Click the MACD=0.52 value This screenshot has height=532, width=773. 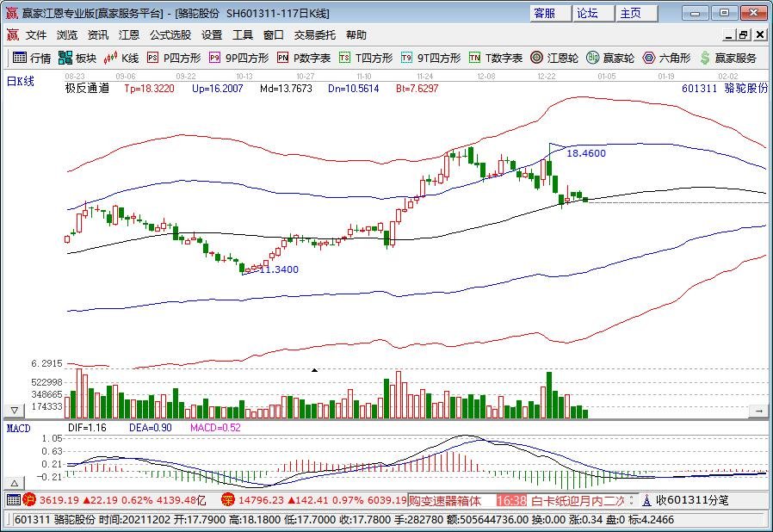tap(215, 428)
